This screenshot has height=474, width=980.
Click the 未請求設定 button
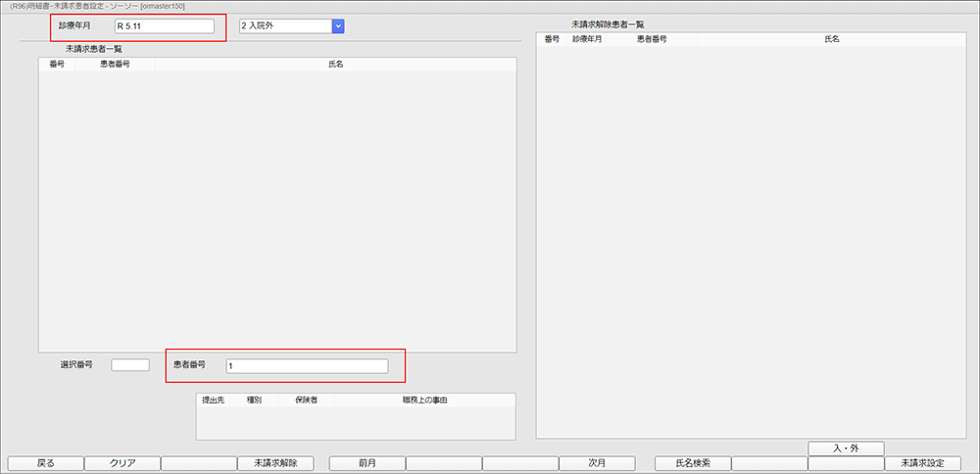pyautogui.click(x=922, y=463)
